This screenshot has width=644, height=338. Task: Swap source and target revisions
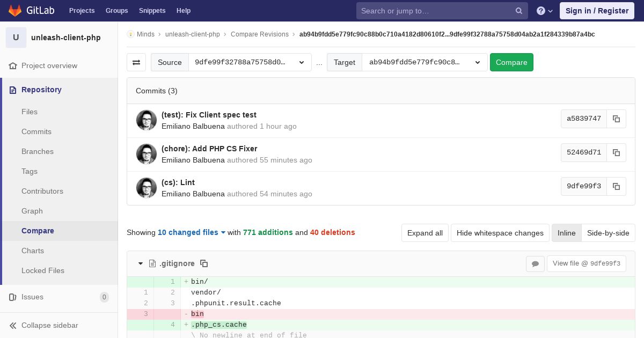136,62
